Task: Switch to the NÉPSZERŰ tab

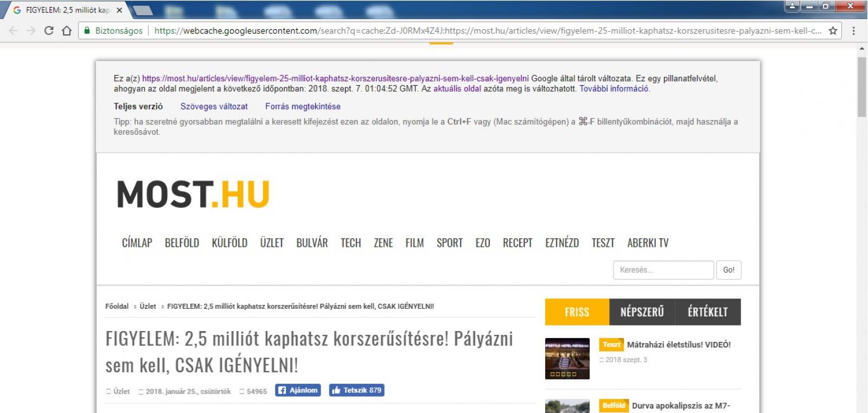Action: point(642,312)
